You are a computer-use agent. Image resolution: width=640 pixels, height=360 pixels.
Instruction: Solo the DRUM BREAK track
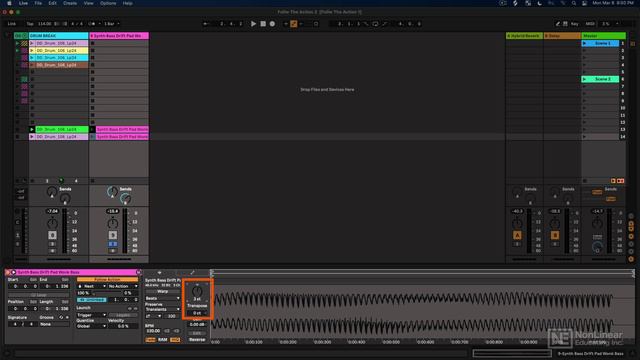pos(52,244)
